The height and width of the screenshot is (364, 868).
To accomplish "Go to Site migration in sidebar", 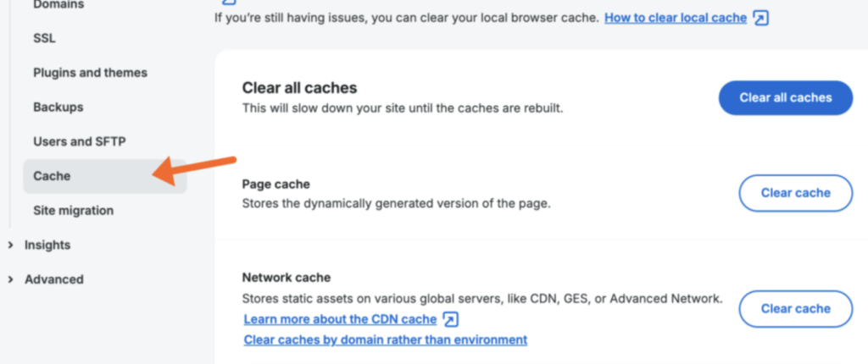I will pos(73,211).
